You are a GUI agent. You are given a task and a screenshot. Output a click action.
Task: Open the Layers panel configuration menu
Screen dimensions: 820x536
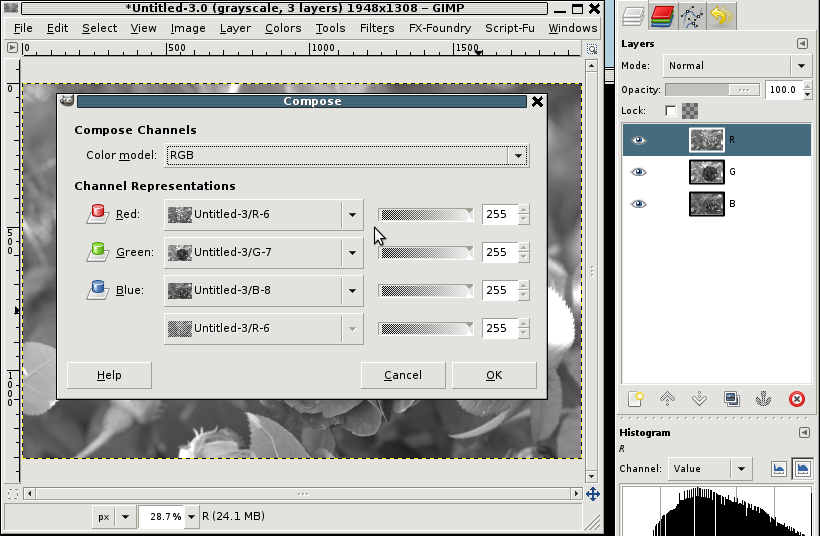point(802,43)
